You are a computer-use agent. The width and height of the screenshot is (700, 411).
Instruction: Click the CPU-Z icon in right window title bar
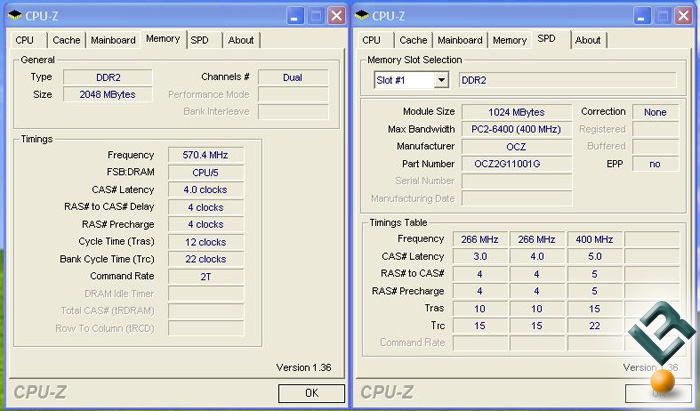click(361, 15)
